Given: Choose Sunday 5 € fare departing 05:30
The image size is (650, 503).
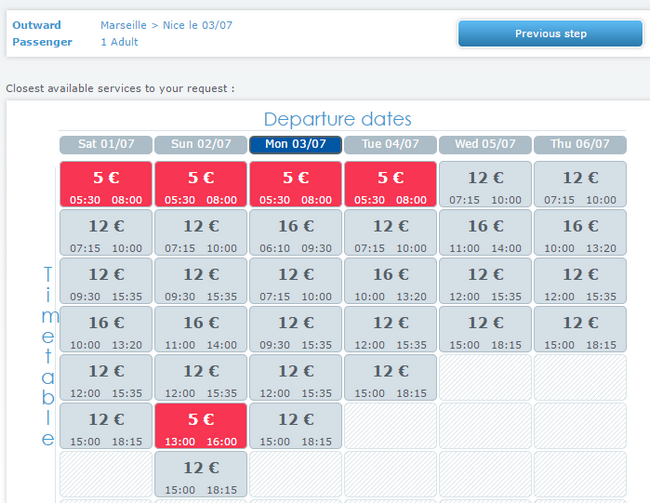Looking at the screenshot, I should 201,184.
